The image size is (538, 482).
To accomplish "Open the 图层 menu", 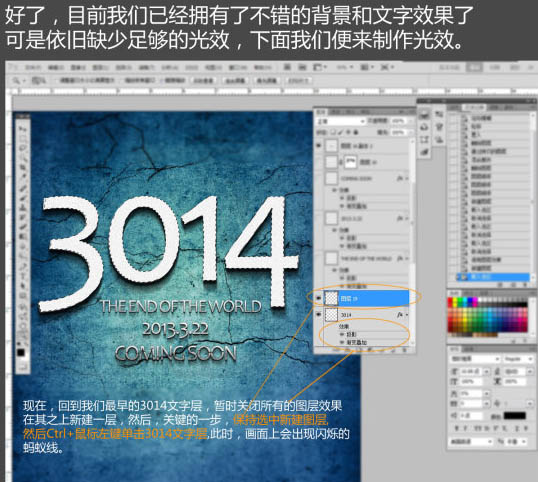I will click(101, 68).
